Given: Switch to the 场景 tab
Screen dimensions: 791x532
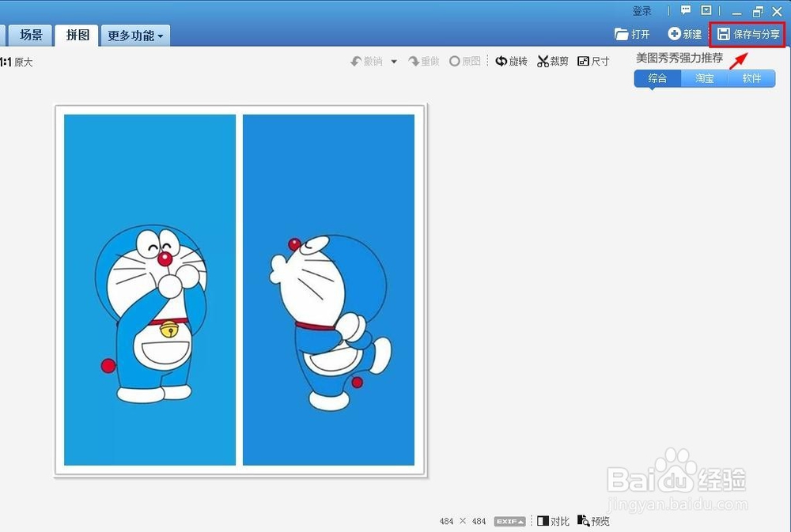Looking at the screenshot, I should [x=30, y=35].
